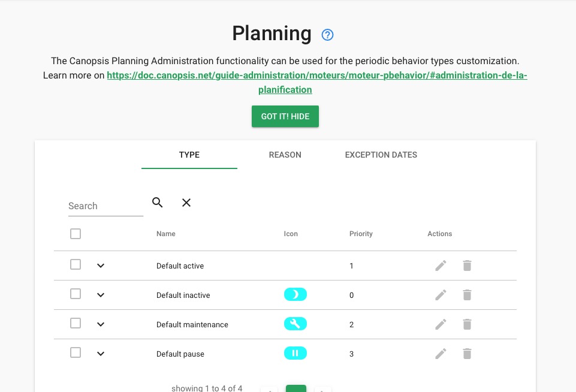This screenshot has height=392, width=576.
Task: Delete the Default inactive type
Action: [467, 294]
